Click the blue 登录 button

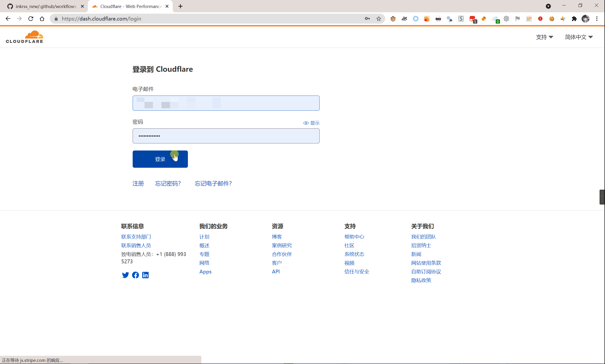(160, 159)
